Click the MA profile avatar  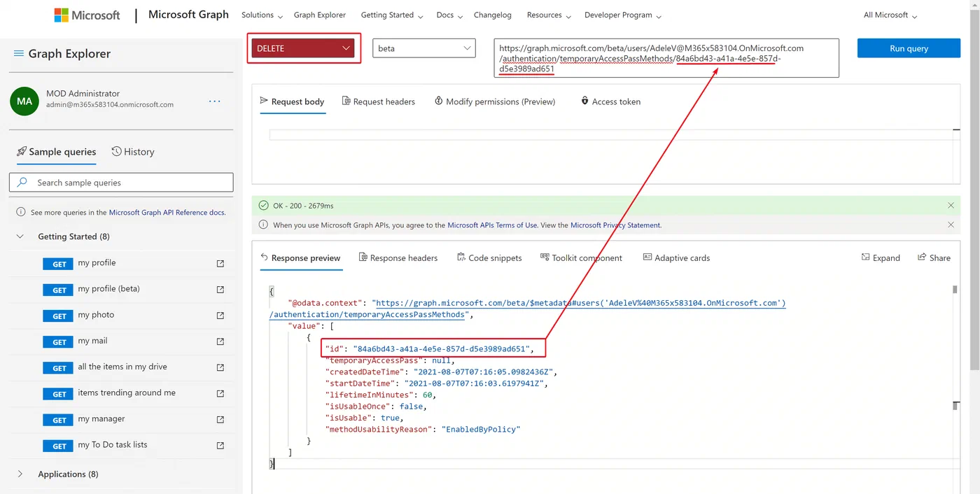[24, 101]
